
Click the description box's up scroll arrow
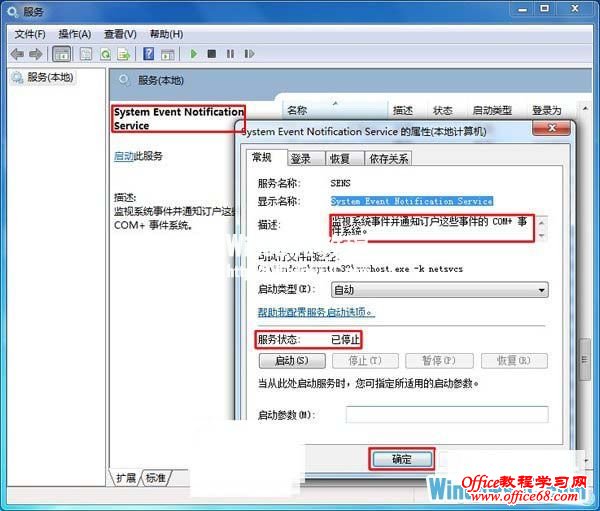pos(541,222)
